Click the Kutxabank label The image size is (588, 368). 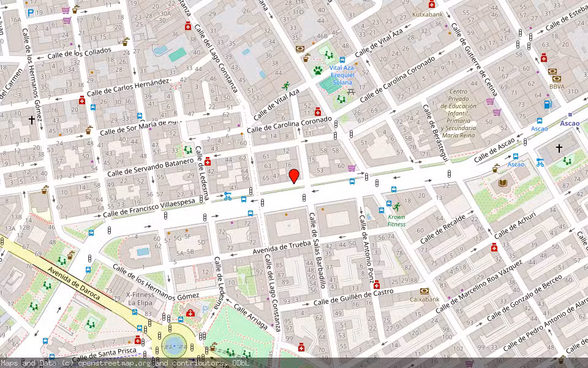427,15
